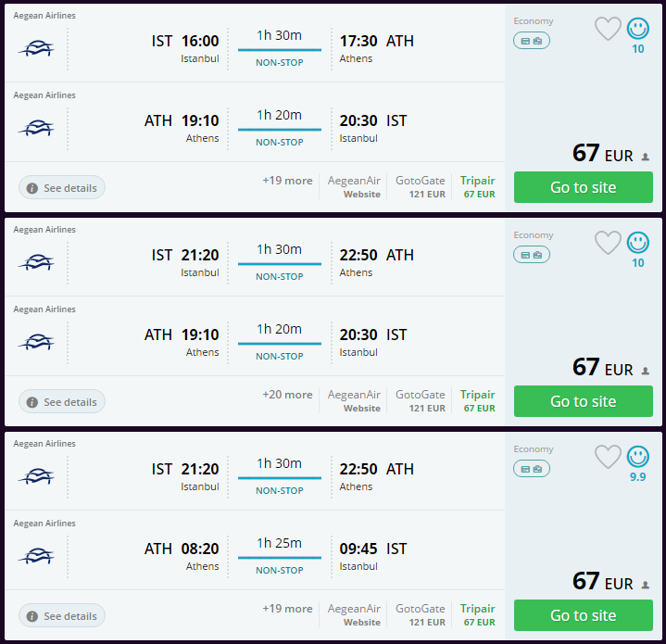Save the second flight result using its heart

[608, 243]
